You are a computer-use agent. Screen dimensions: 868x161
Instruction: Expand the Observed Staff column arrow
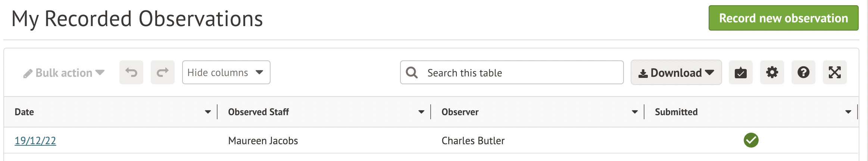421,112
